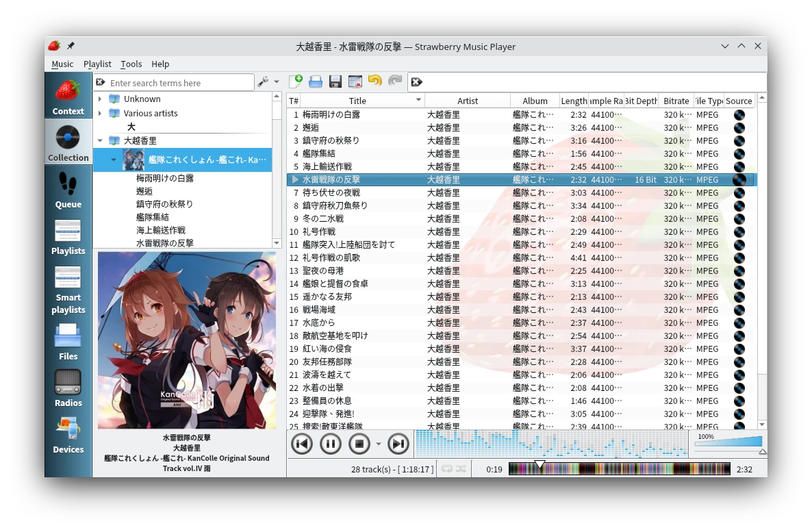Viewport: 812px width, 530px height.
Task: Skip to the next track
Action: point(398,444)
